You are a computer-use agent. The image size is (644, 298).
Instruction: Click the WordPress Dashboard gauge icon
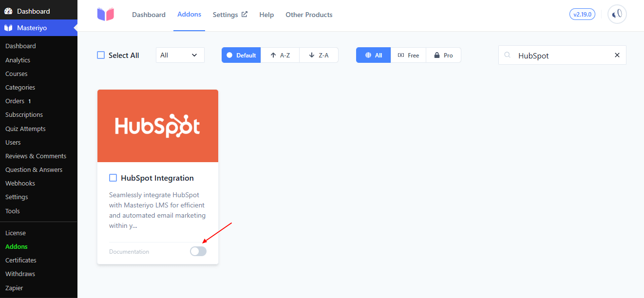click(8, 11)
